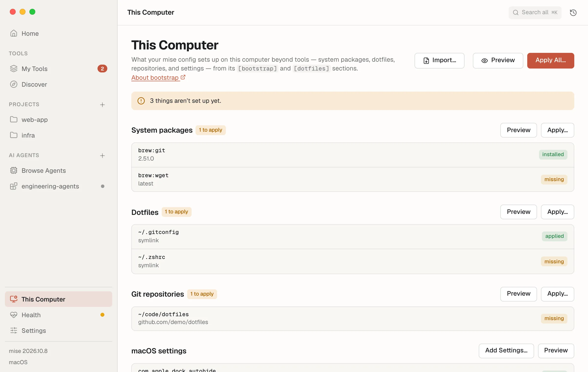Preview the macOS settings changes
The width and height of the screenshot is (588, 372).
pyautogui.click(x=556, y=350)
